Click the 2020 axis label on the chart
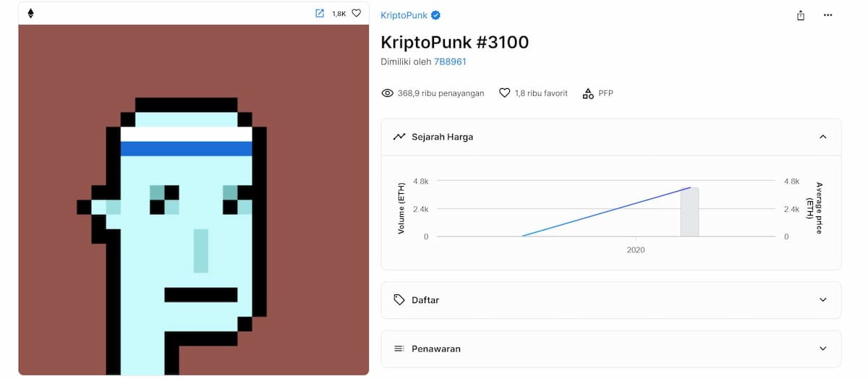The image size is (868, 379). pyautogui.click(x=636, y=250)
